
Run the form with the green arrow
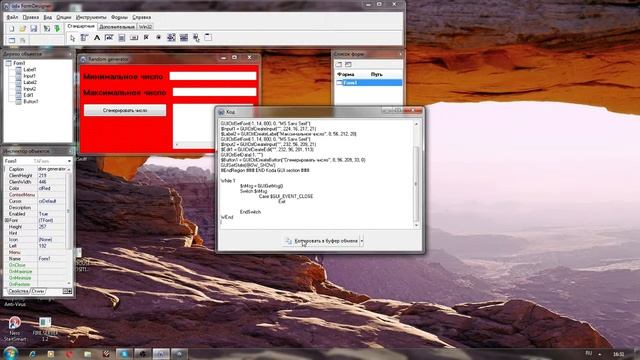(58, 28)
